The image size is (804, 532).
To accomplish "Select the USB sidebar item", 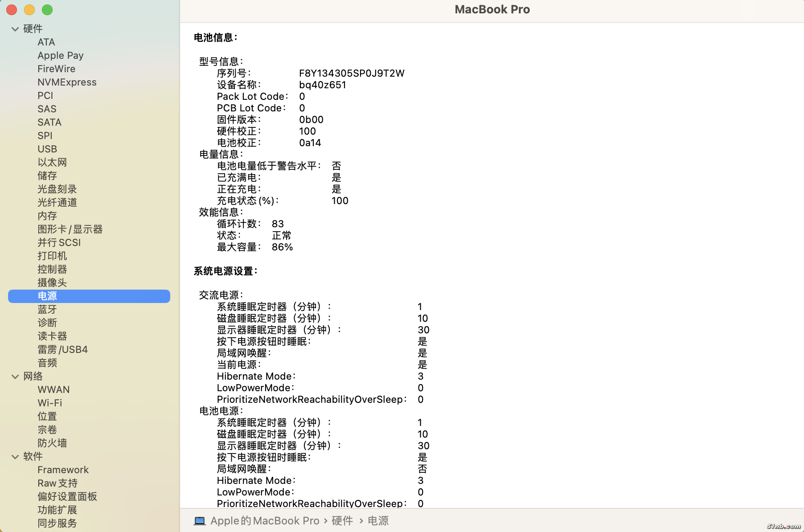I will click(x=47, y=149).
